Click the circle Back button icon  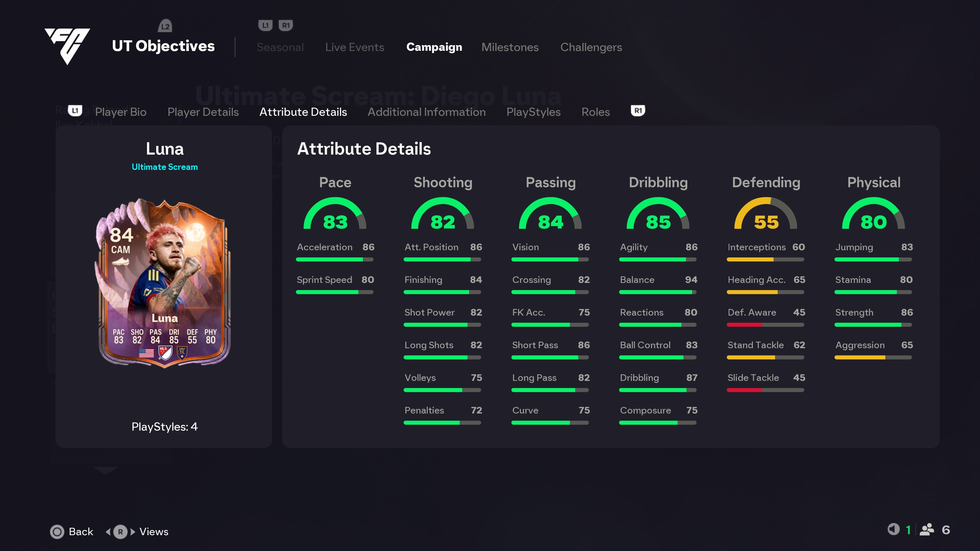click(x=57, y=532)
